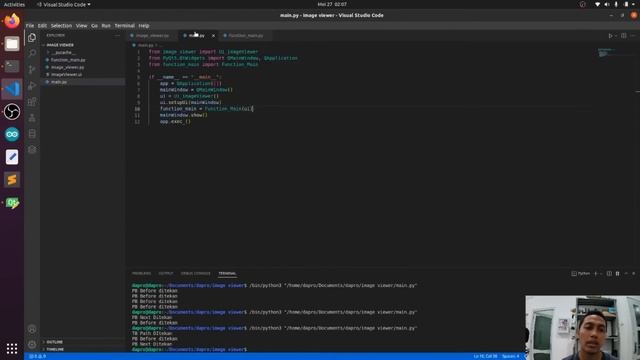
Task: Open the View menu
Action: click(x=81, y=25)
